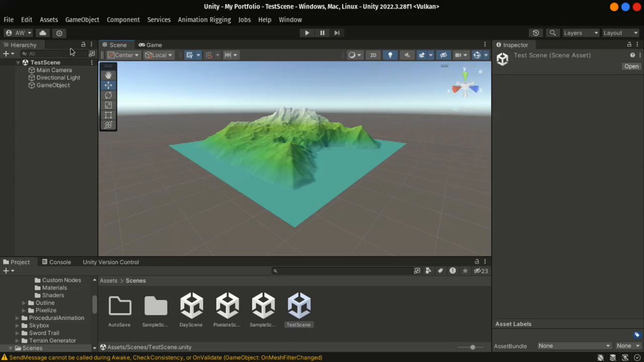
Task: Toggle grid visibility in Scene toolbar
Action: click(189, 55)
